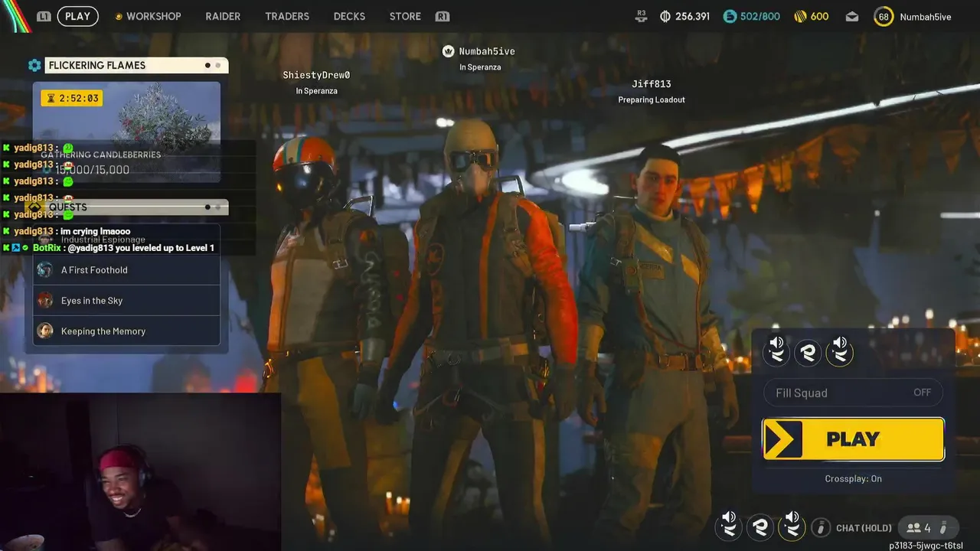Select first page dot on Flickering Flames header
980x551 pixels.
[x=207, y=66]
